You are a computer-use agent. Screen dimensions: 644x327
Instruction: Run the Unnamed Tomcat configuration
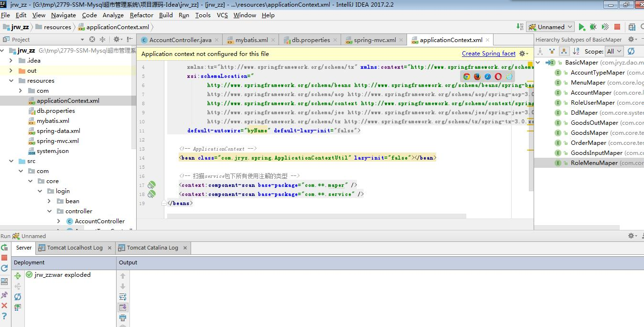coord(582,27)
